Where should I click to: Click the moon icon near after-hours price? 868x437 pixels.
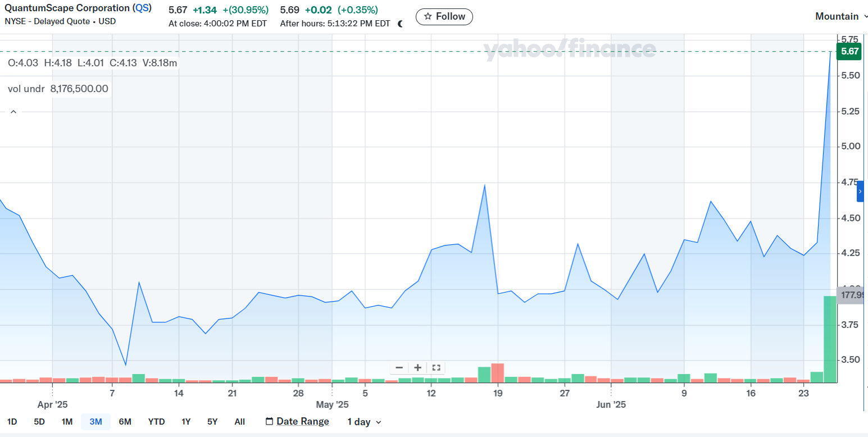click(x=400, y=24)
